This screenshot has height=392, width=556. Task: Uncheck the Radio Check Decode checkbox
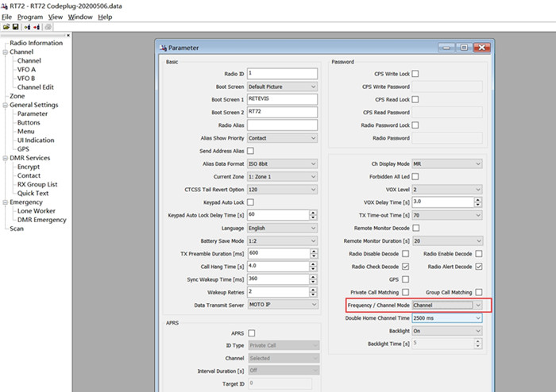[x=405, y=267]
